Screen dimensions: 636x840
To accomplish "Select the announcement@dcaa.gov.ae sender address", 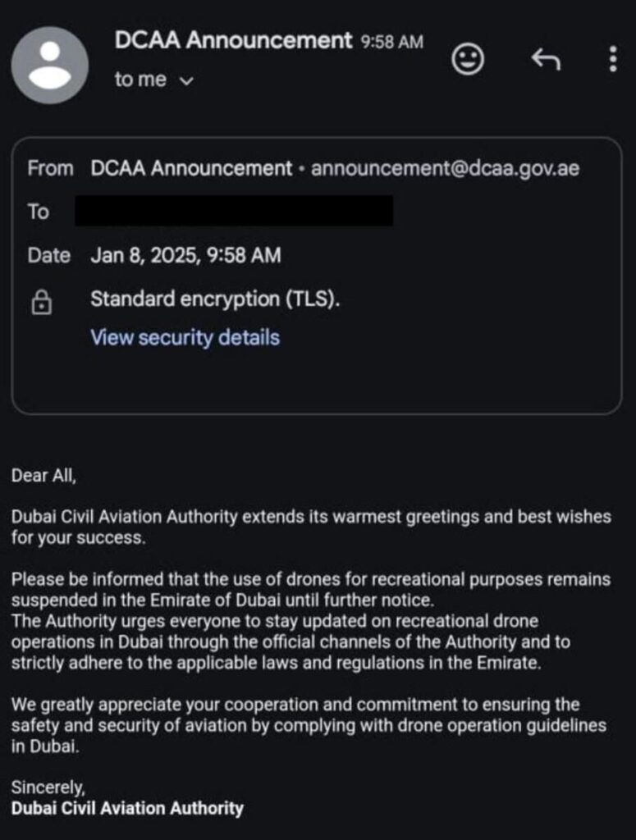I will click(445, 169).
